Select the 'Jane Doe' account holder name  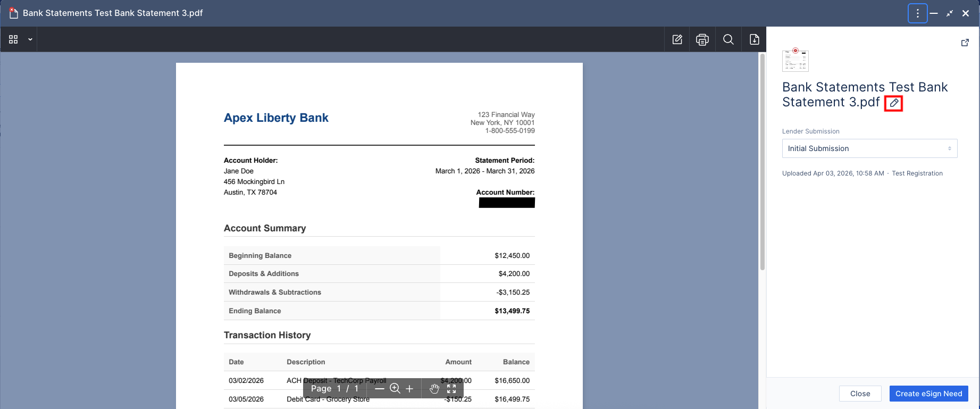click(239, 171)
